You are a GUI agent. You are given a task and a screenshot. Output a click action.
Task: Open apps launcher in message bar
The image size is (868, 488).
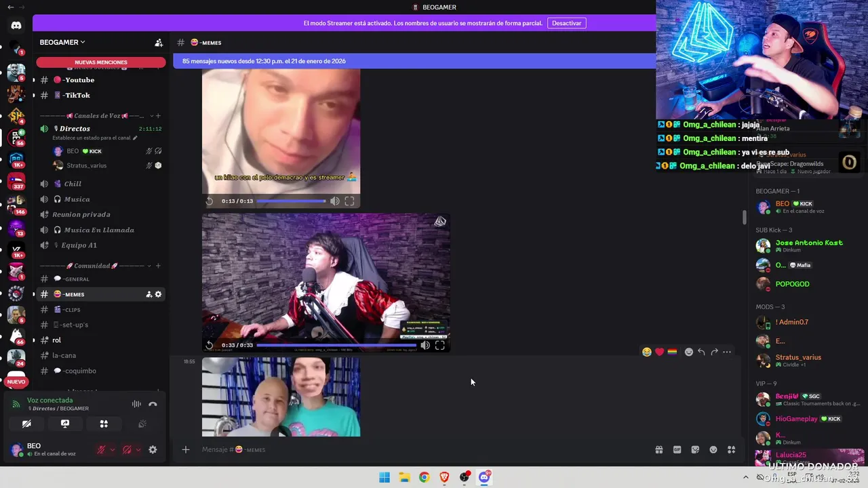tap(731, 449)
